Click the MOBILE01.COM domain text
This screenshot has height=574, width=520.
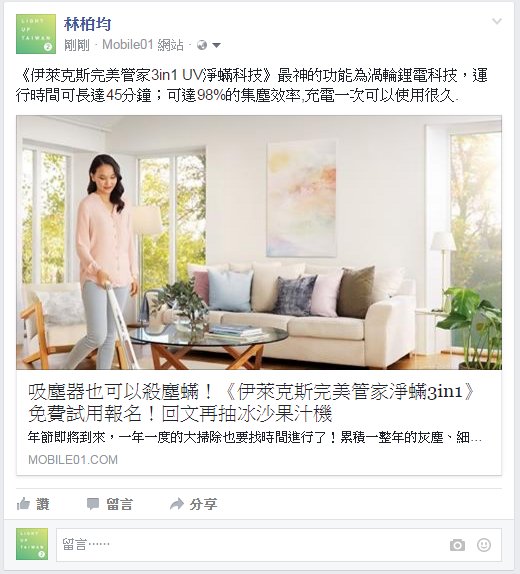click(x=73, y=460)
